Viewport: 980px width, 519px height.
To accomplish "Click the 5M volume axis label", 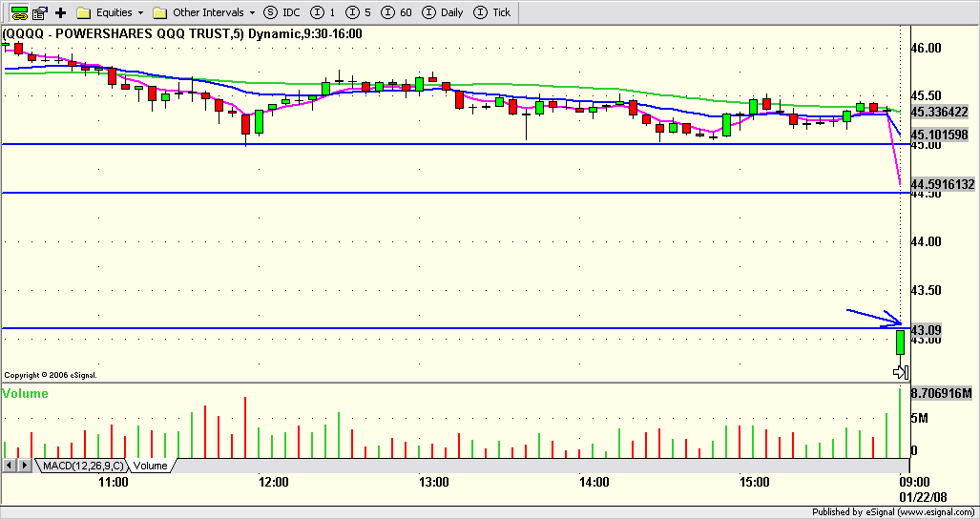I will [919, 418].
